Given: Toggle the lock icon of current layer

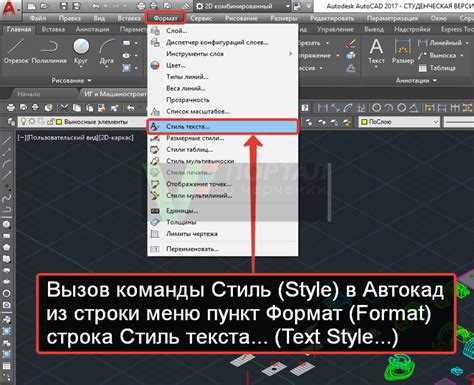Looking at the screenshot, I should coord(52,122).
